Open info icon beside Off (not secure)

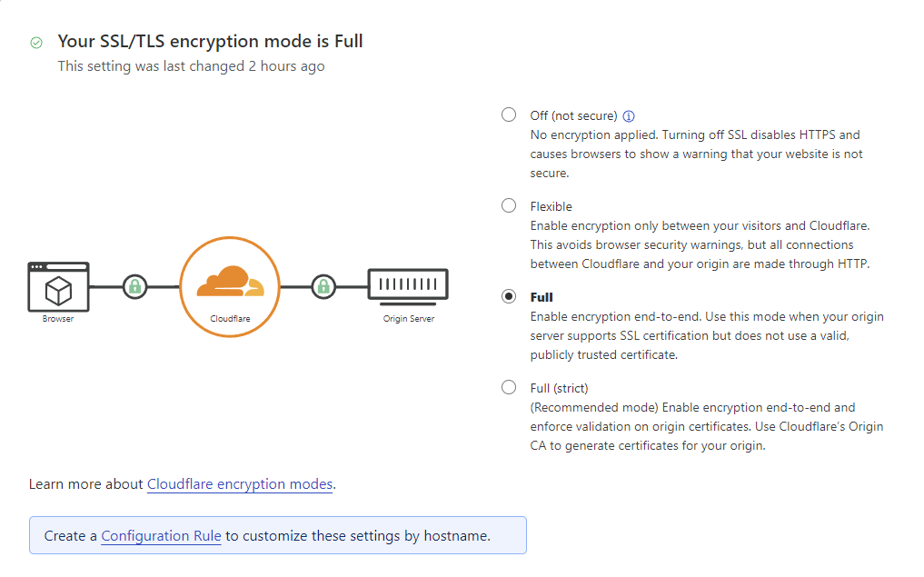coord(629,116)
